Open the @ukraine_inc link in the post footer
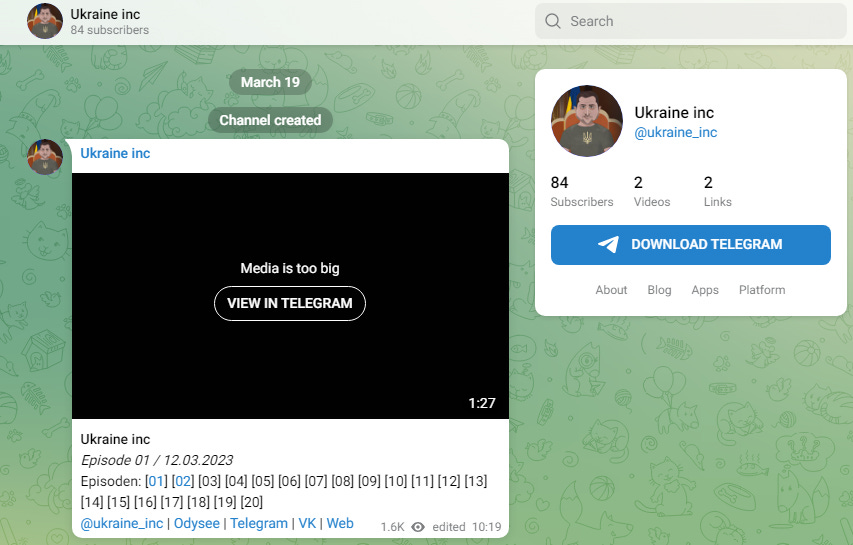This screenshot has width=853, height=545. point(122,523)
